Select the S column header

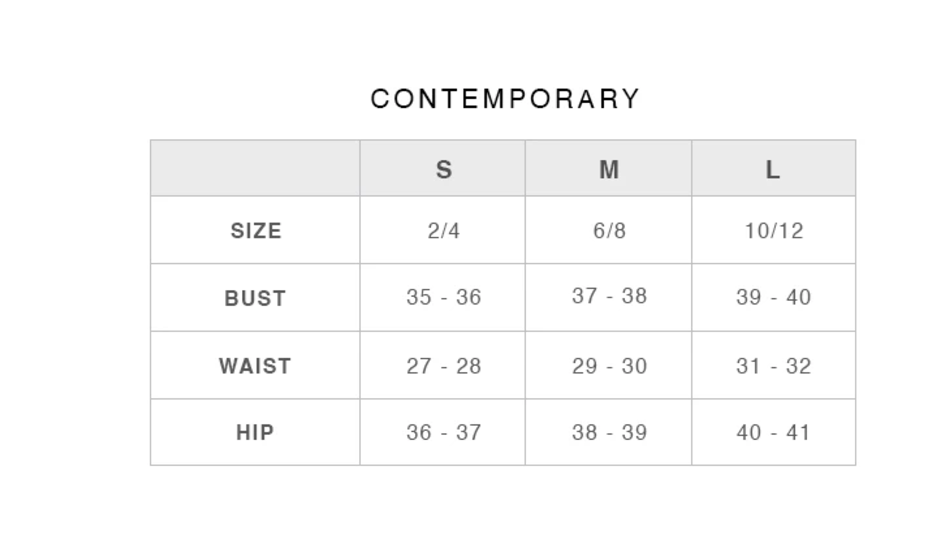(x=444, y=170)
